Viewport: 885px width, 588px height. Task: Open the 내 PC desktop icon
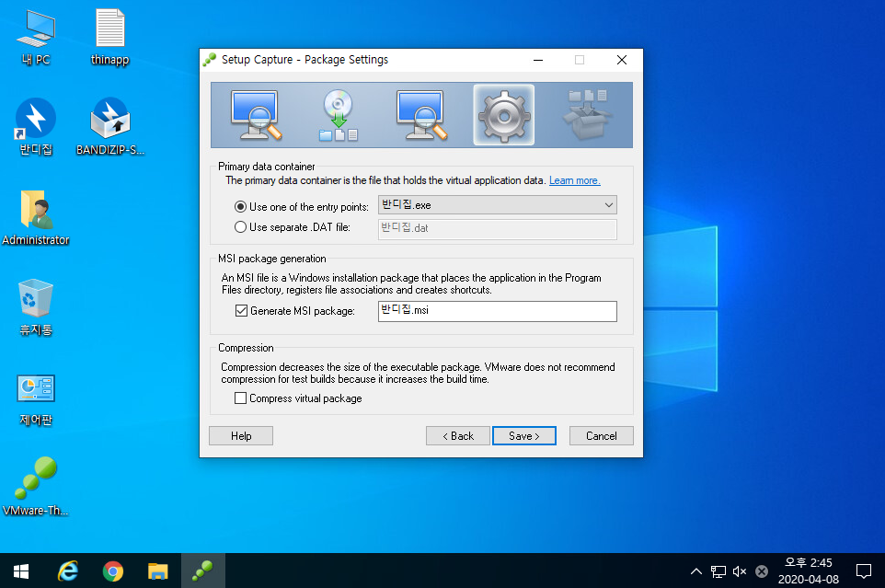pos(36,37)
